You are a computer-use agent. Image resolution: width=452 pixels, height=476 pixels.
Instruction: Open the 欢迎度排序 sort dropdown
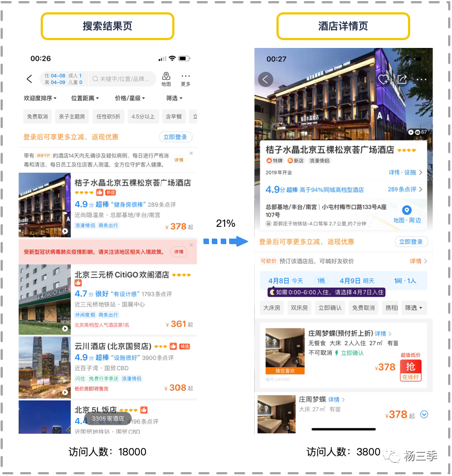coord(40,98)
